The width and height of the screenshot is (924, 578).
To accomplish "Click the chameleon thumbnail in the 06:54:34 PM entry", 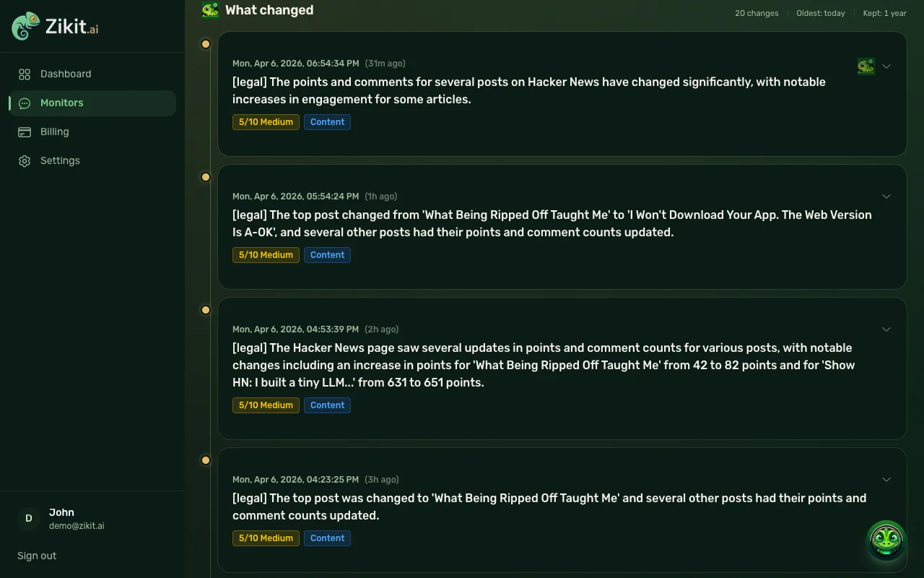I will [866, 66].
